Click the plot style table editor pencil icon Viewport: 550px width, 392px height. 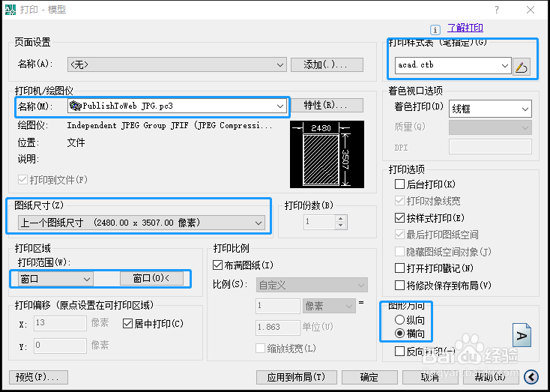(x=522, y=66)
